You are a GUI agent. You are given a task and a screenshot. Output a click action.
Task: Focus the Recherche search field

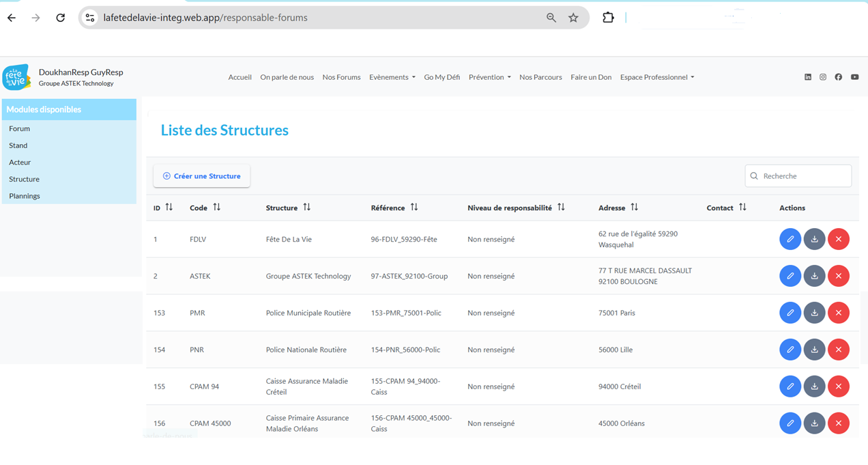coord(804,176)
